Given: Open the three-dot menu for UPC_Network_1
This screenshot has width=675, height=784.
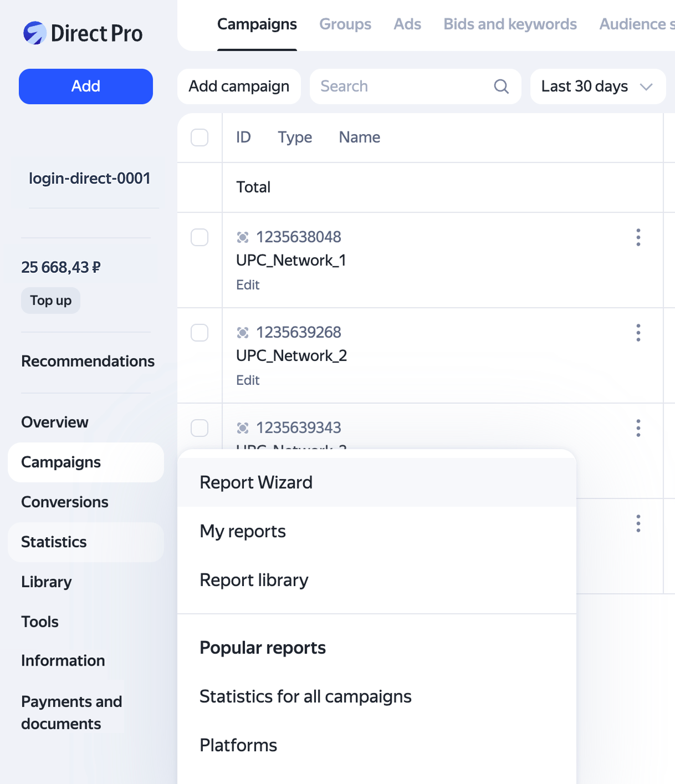Looking at the screenshot, I should pos(638,237).
